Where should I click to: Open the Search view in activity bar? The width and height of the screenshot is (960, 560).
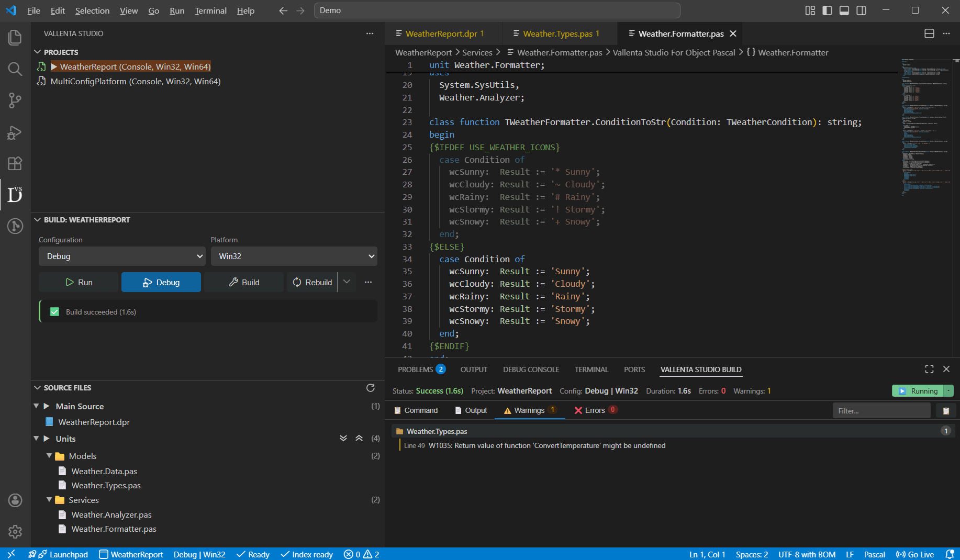[x=15, y=69]
